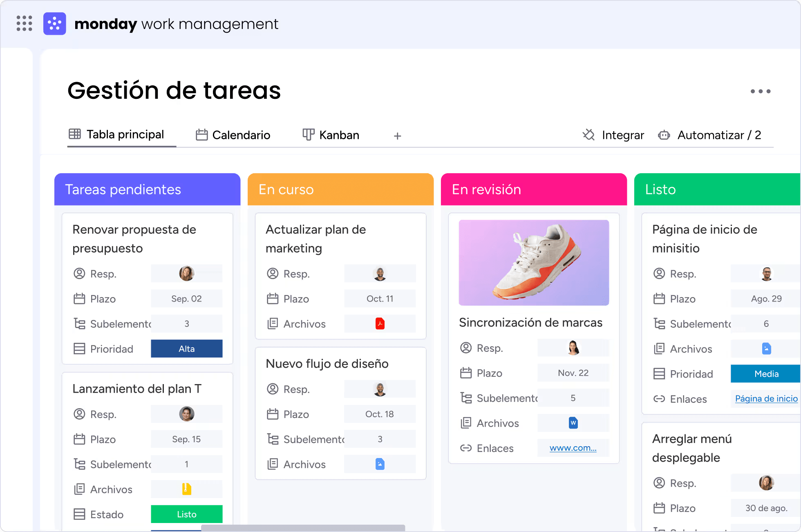Open the Integrar integrations button
This screenshot has height=532, width=801.
pyautogui.click(x=613, y=135)
